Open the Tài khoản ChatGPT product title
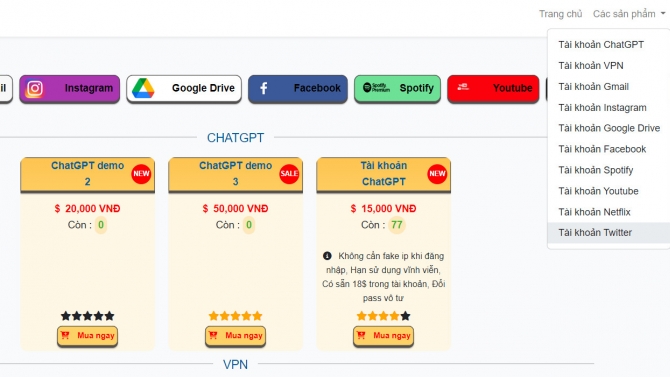 point(384,174)
